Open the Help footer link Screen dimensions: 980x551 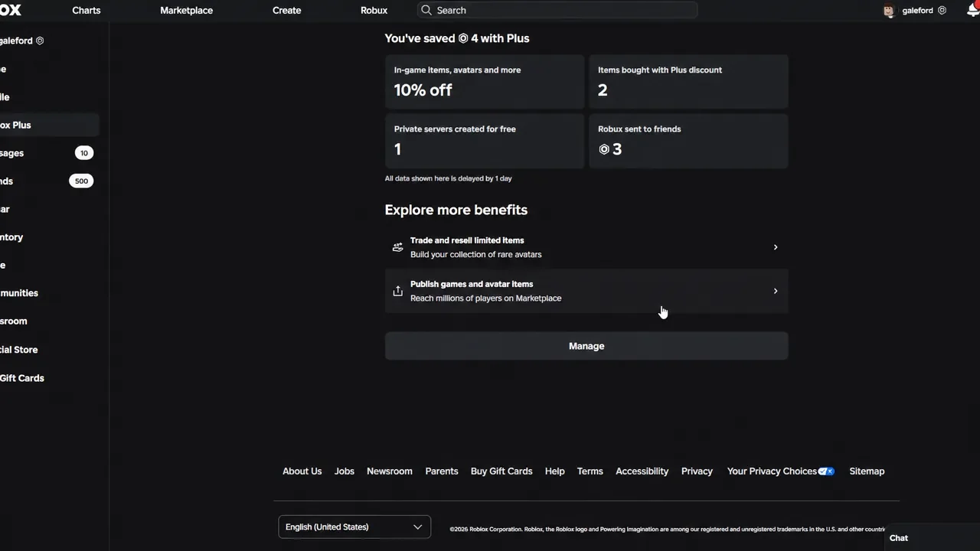(555, 471)
